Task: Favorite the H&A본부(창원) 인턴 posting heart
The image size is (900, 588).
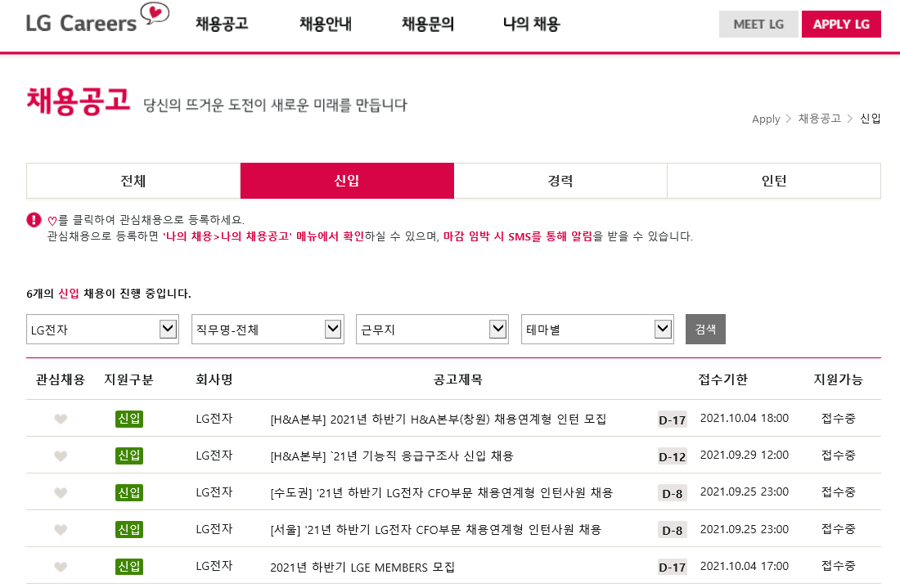Action: point(61,420)
